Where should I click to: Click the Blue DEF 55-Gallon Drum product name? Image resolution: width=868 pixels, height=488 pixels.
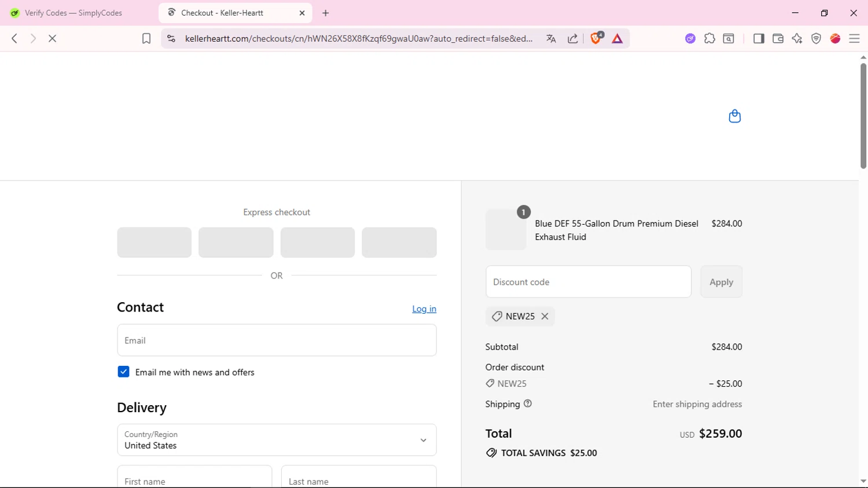(x=616, y=230)
